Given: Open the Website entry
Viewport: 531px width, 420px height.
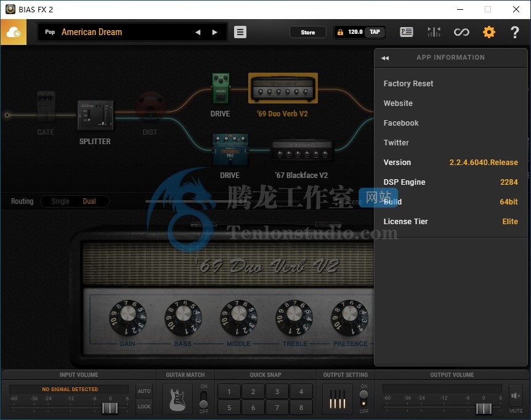Looking at the screenshot, I should coord(398,103).
